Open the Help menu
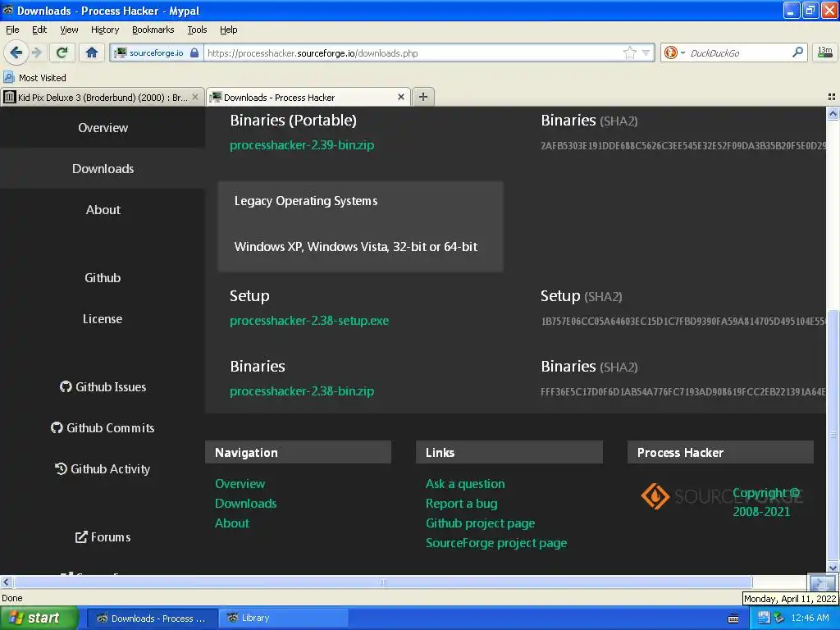 (228, 30)
